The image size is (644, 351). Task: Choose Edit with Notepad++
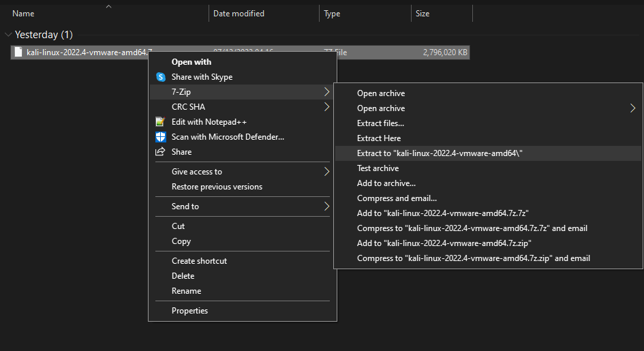click(x=243, y=122)
